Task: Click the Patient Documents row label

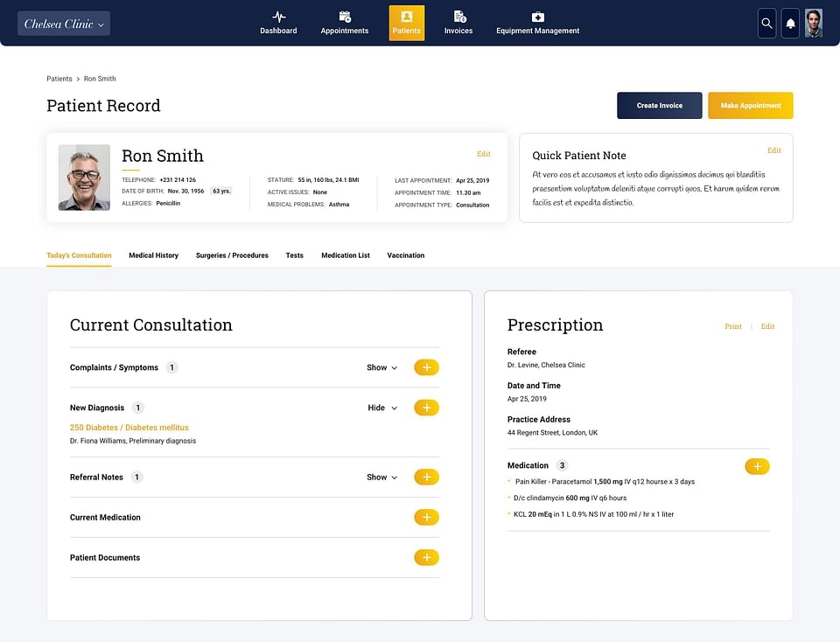Action: point(105,557)
